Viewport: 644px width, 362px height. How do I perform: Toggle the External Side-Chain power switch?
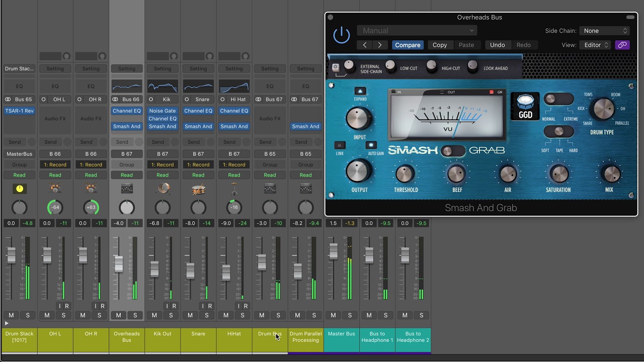[x=336, y=67]
